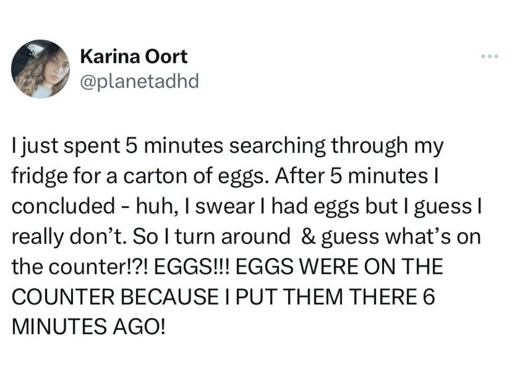Click the phrase "what's on"
The image size is (512, 391).
click(x=433, y=237)
